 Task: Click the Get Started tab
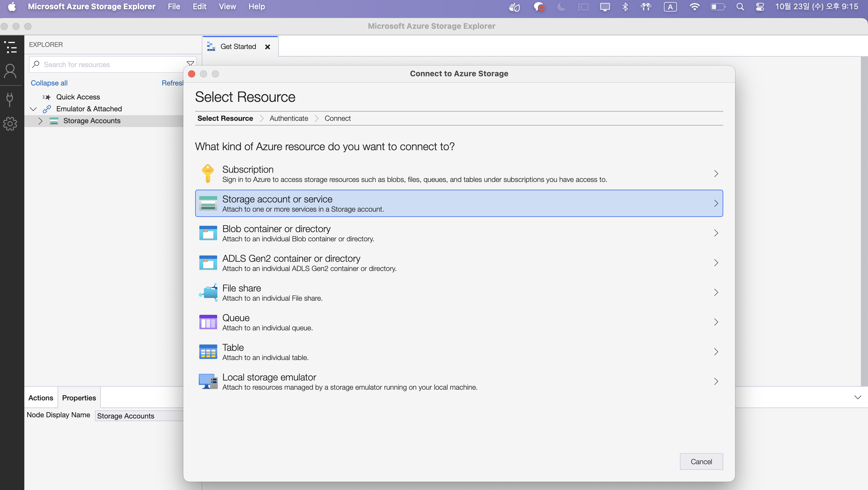238,46
